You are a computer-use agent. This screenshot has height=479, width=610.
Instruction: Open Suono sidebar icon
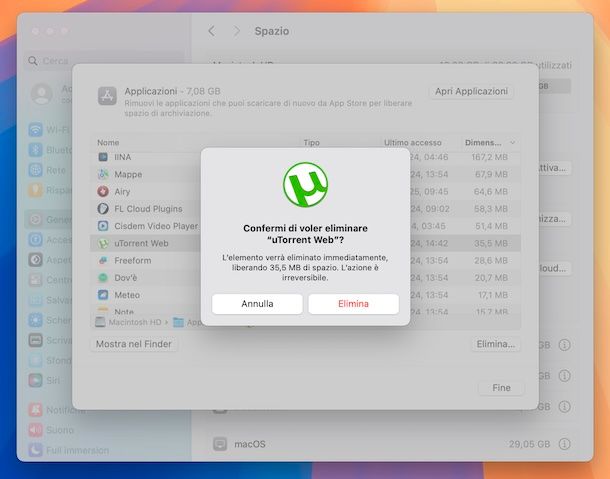coord(35,430)
